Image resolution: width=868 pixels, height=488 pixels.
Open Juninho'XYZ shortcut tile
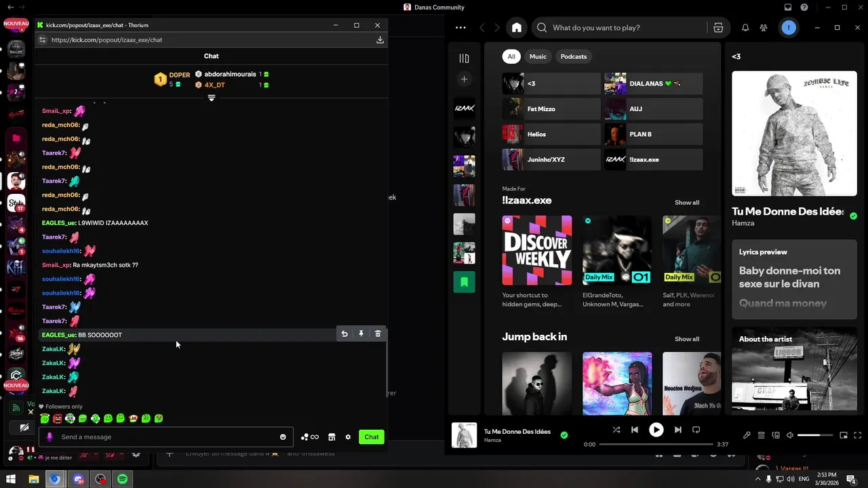click(551, 159)
